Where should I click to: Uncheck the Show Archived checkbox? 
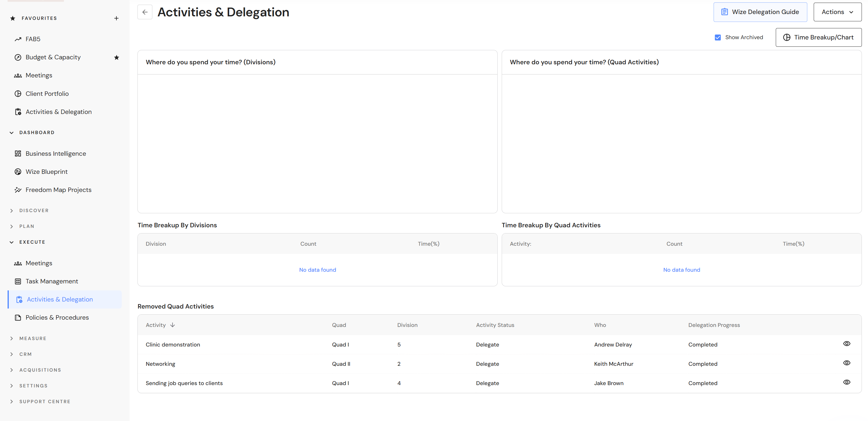pos(718,37)
